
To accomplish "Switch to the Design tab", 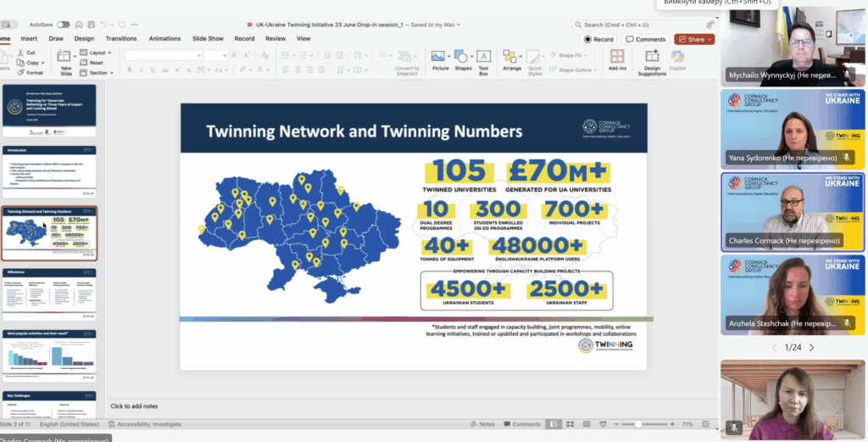I will pos(84,39).
